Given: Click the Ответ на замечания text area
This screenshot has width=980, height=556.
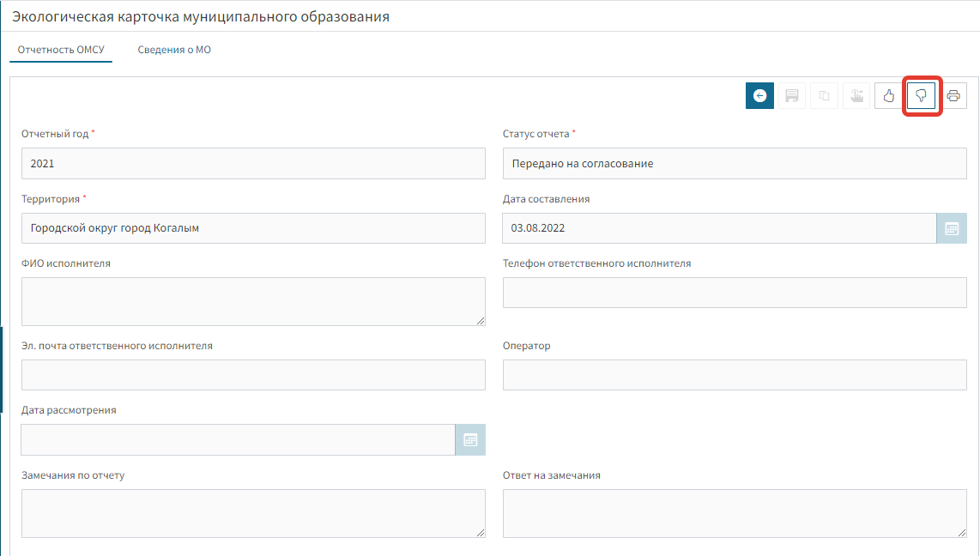Looking at the screenshot, I should (735, 513).
